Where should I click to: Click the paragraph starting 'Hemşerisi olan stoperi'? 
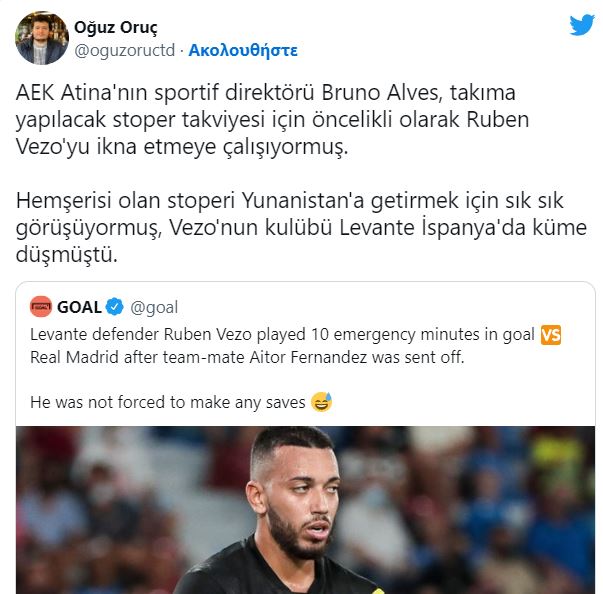coord(301,227)
